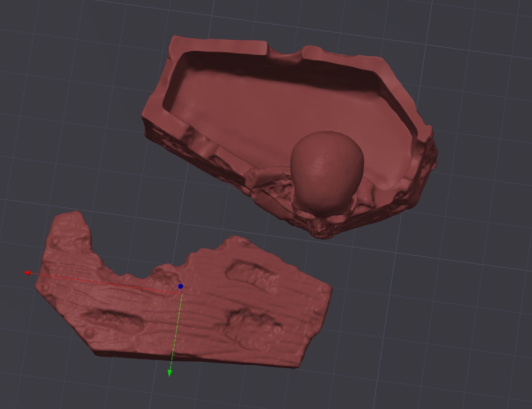
Task: Click the blue Z-axis gizmo dot
Action: (180, 286)
